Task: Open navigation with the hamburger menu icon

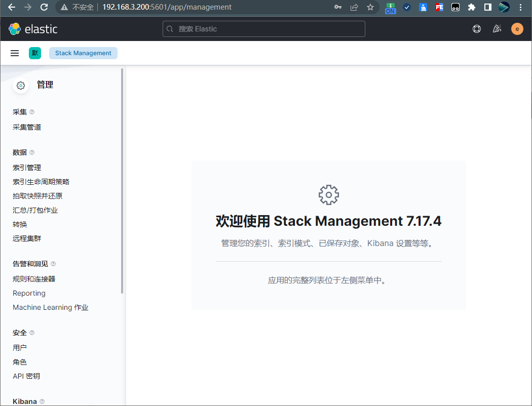Action: (x=14, y=53)
